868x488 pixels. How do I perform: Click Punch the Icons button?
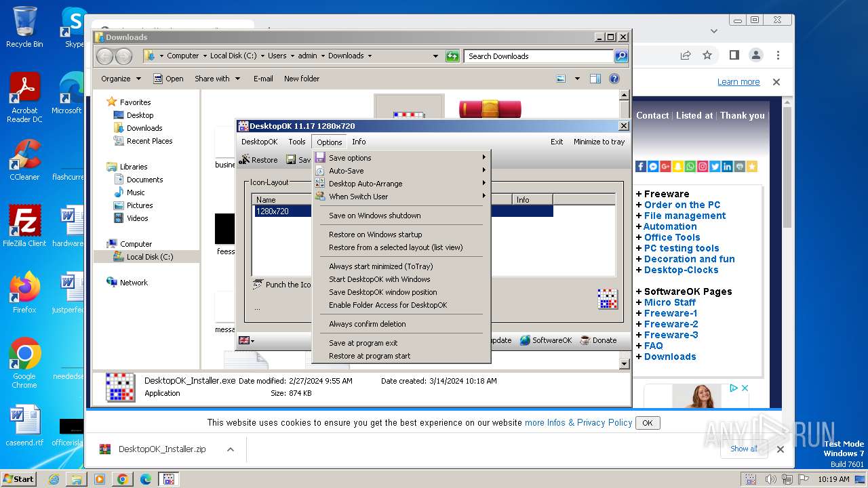(281, 285)
